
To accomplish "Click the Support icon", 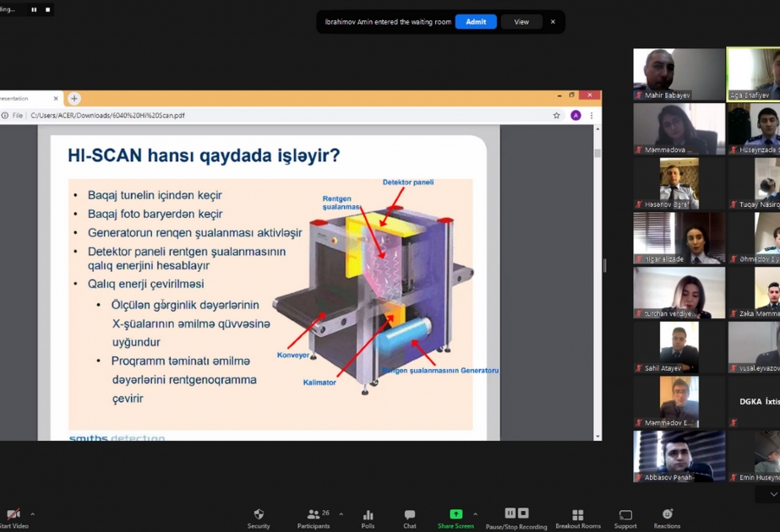I will [625, 514].
